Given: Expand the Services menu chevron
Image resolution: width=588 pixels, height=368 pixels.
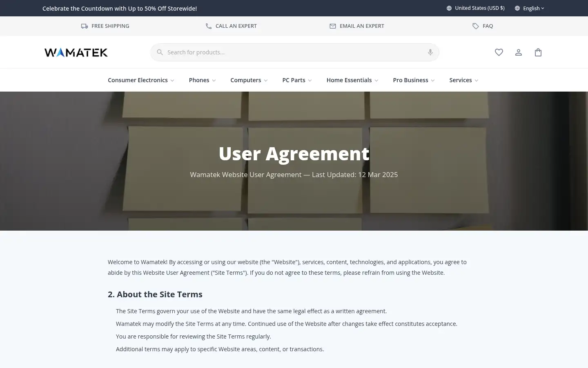Looking at the screenshot, I should (x=477, y=81).
